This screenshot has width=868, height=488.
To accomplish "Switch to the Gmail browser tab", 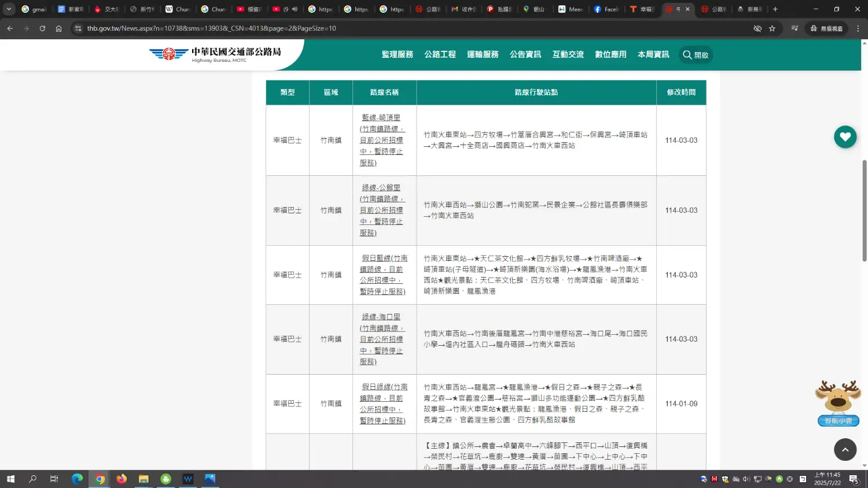I will 34,9.
